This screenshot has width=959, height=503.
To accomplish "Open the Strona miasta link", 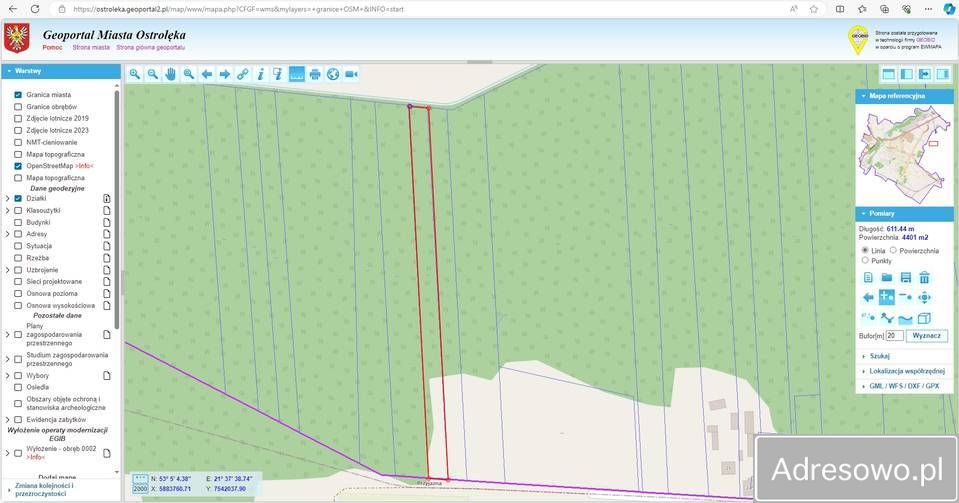I will (91, 47).
